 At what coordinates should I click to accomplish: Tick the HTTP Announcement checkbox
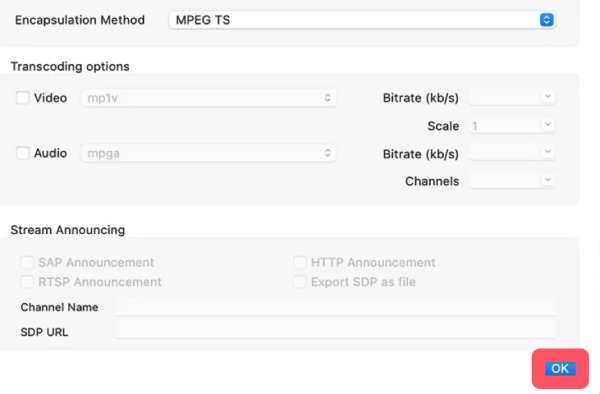click(x=299, y=262)
